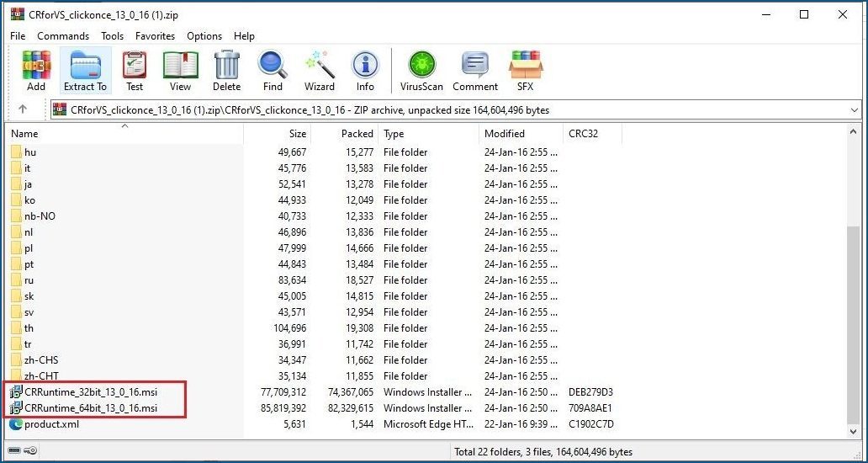
Task: Select the pl folder name
Action: [x=29, y=248]
